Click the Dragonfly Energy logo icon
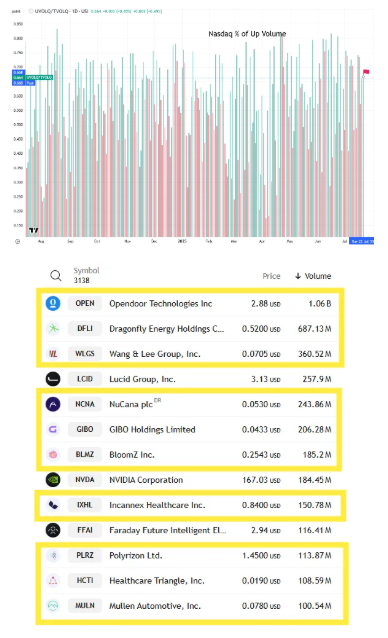This screenshot has width=388, height=638. [53, 328]
